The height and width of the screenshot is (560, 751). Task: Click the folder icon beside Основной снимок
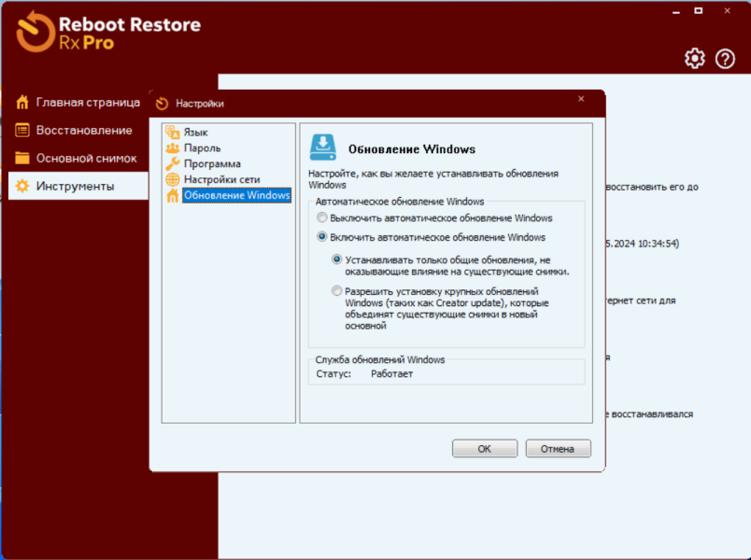22,158
